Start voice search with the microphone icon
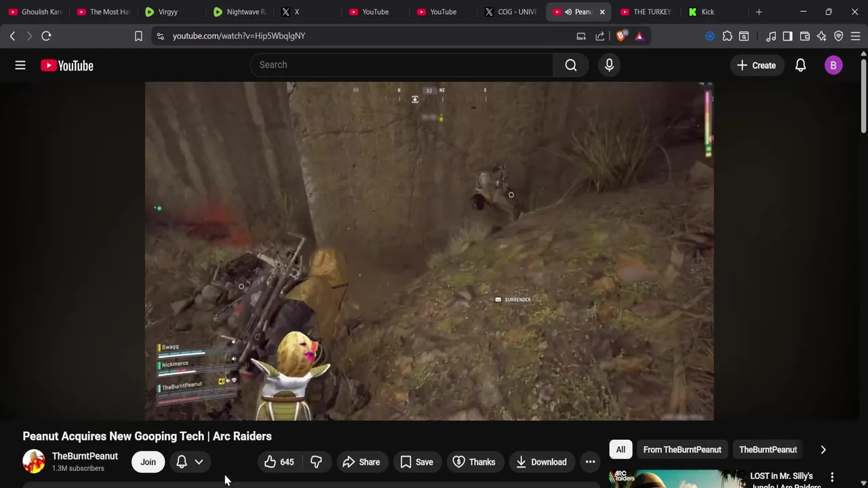Screen dimensions: 868x488 pos(609,65)
